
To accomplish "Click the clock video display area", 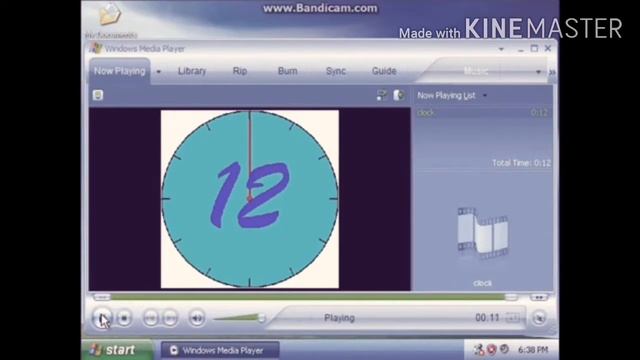I will (x=249, y=199).
